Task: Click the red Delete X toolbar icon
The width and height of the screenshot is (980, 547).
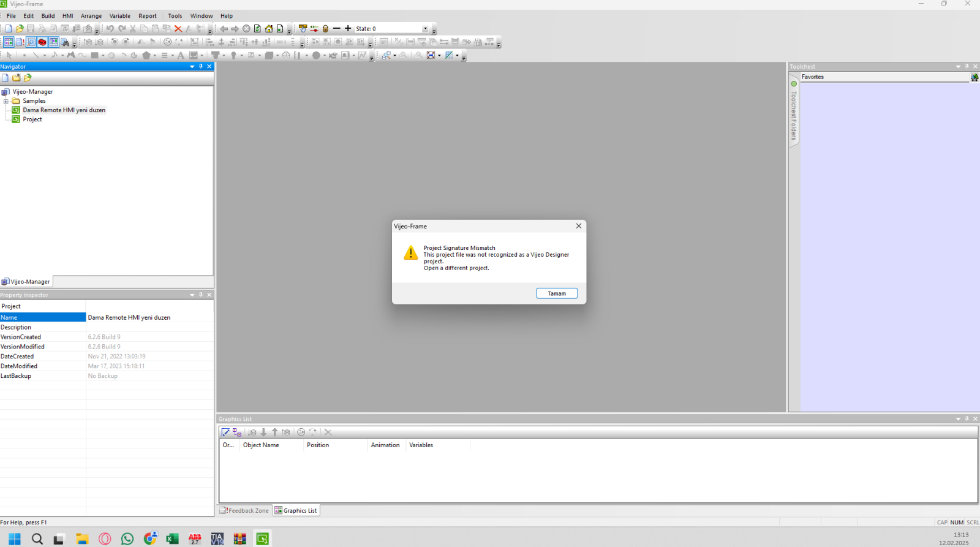Action: (178, 29)
